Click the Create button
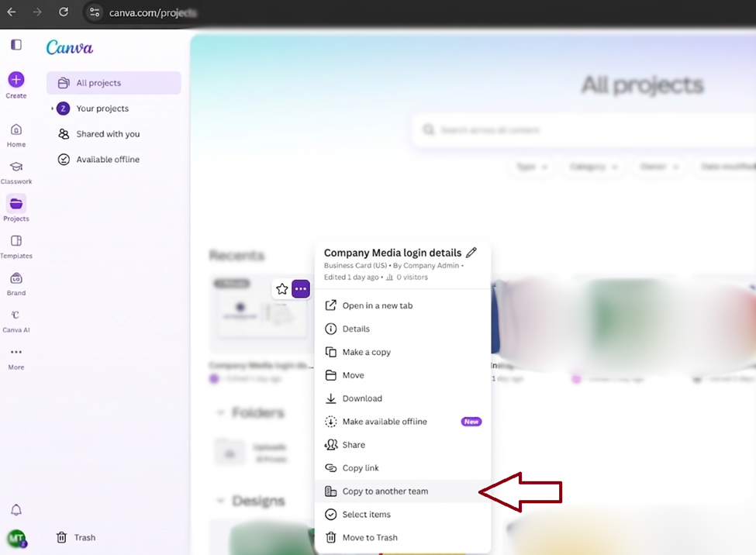 coord(16,81)
